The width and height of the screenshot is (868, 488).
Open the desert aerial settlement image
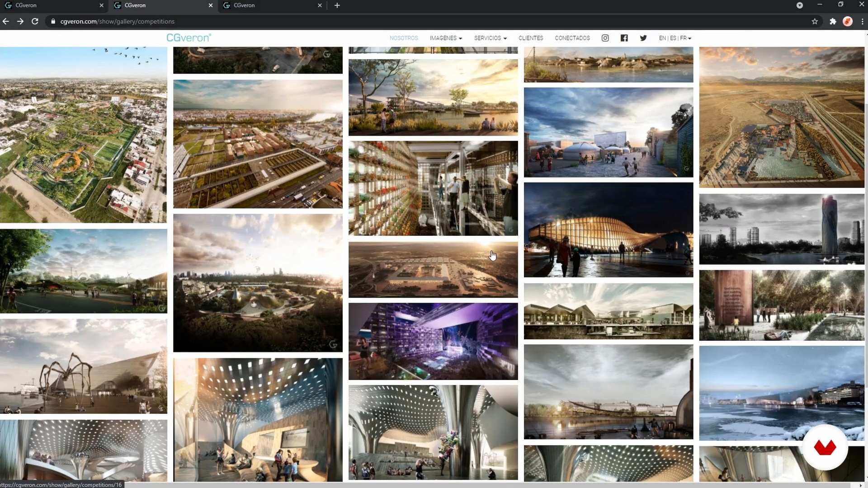782,117
